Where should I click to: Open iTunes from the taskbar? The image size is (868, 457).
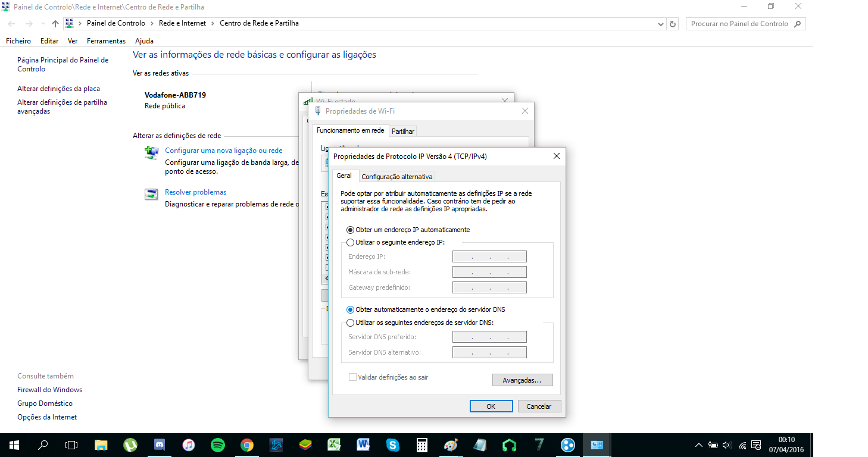[x=189, y=445]
